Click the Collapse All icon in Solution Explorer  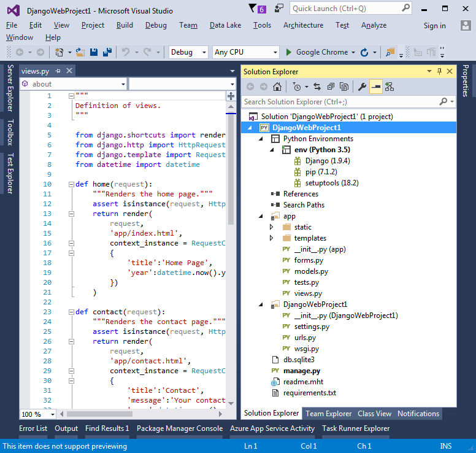pos(331,87)
